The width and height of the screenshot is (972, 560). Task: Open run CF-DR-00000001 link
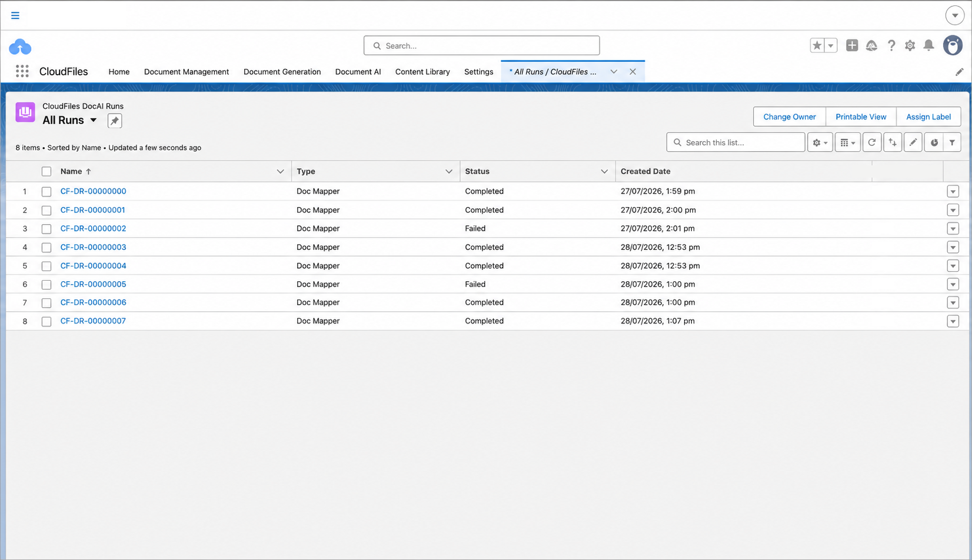coord(92,210)
